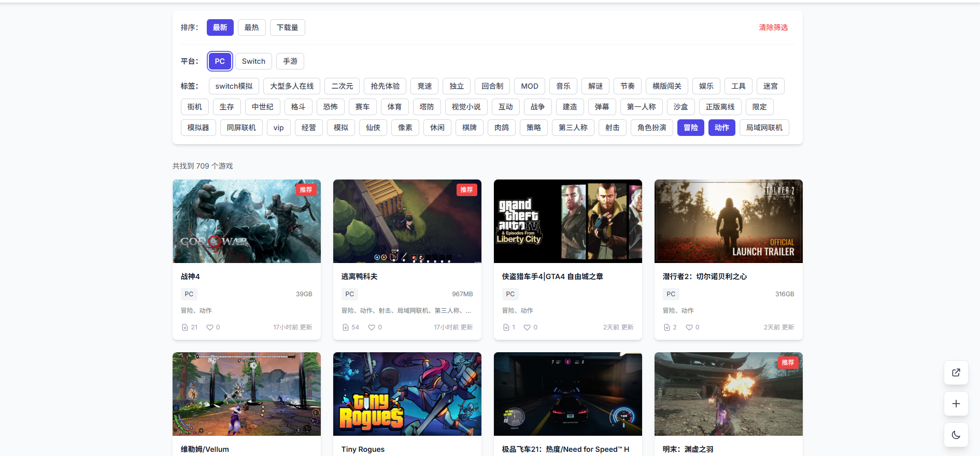Deselect the 冒险 tag filter
This screenshot has width=980, height=456.
click(690, 128)
